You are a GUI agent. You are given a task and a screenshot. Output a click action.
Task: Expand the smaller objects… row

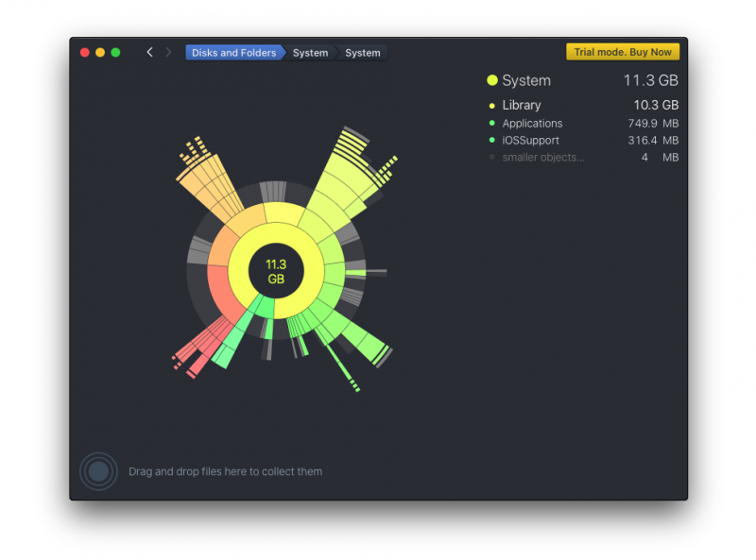(583, 157)
